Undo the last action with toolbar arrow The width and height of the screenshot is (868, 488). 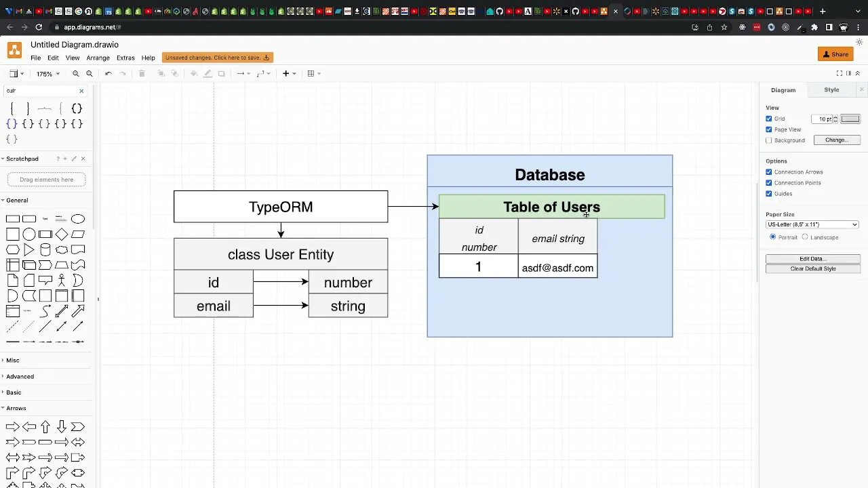click(x=108, y=73)
